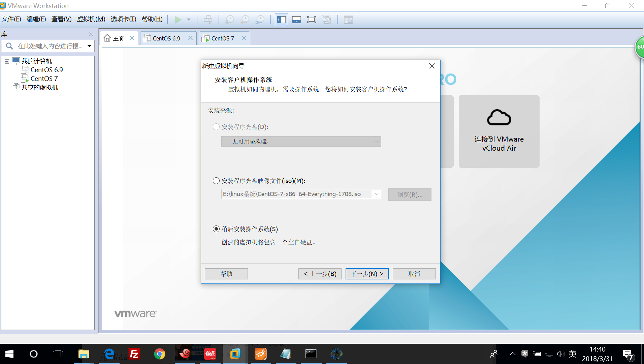Click the library search input field
The height and width of the screenshot is (364, 644).
point(51,46)
